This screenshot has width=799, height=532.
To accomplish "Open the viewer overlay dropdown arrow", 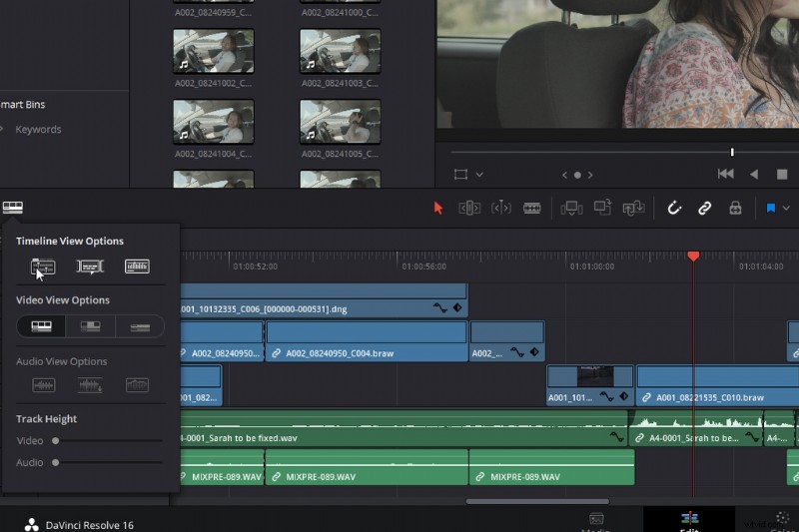I will coord(479,175).
